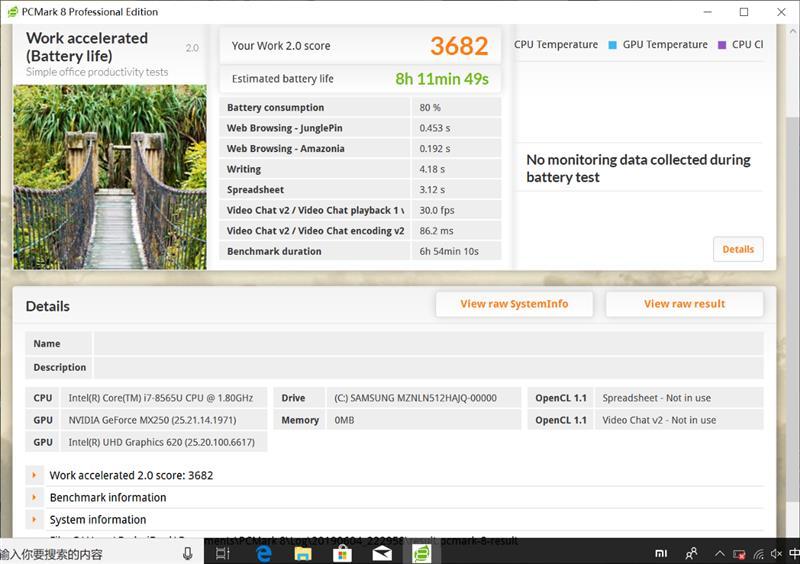Click the estimated battery life 8h 11min 49s

coord(442,79)
